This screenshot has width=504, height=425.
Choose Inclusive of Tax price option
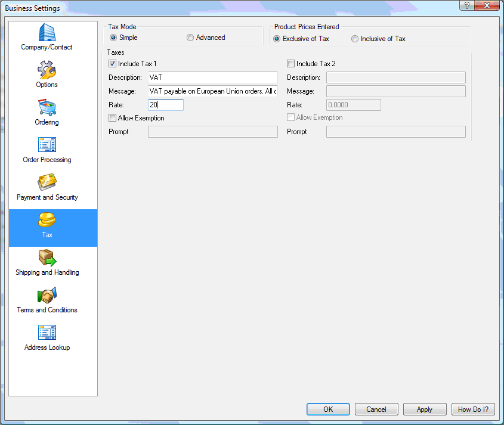click(355, 39)
